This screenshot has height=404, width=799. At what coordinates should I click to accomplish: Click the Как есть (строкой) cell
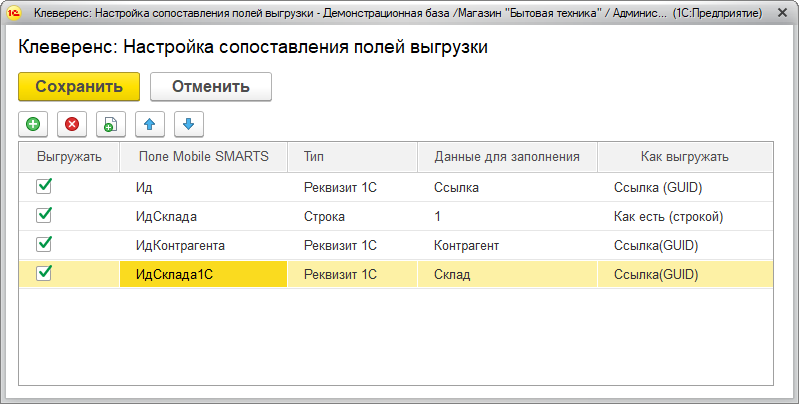coord(685,217)
